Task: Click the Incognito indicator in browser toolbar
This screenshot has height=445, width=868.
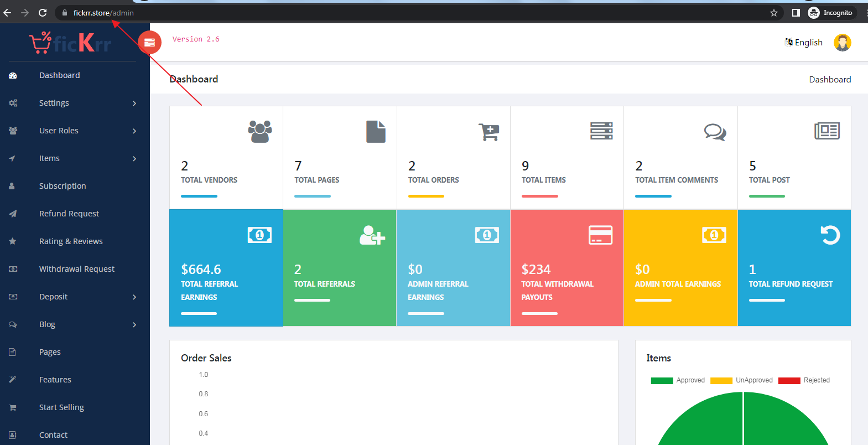Action: (831, 13)
